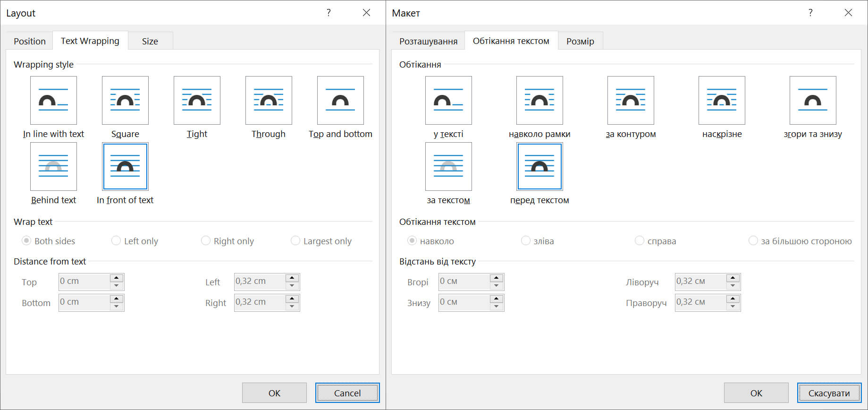Choose Top and bottom wrapping icon
Screen dimensions: 868x410
pos(340,100)
